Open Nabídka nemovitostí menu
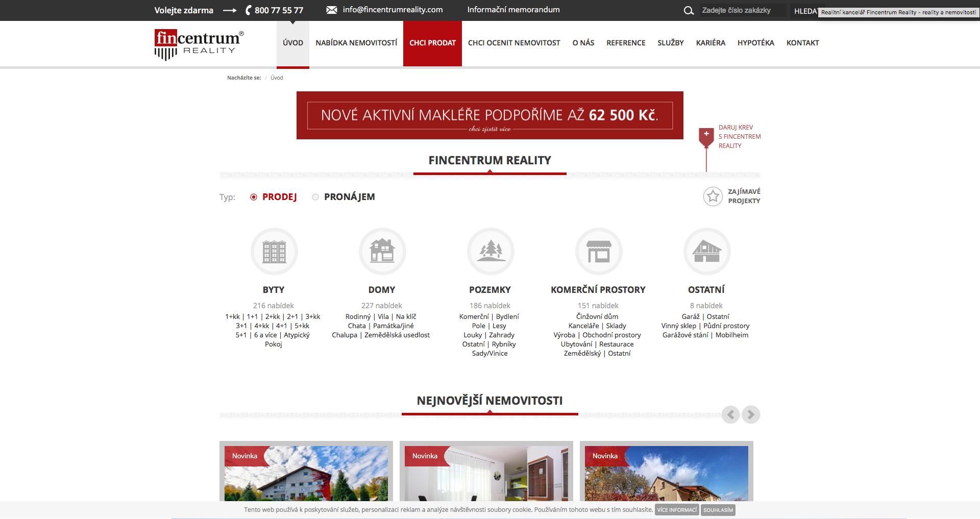 click(356, 43)
